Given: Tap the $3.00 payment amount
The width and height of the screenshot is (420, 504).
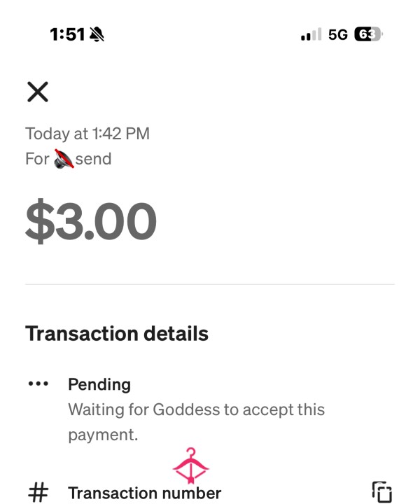Looking at the screenshot, I should tap(91, 220).
